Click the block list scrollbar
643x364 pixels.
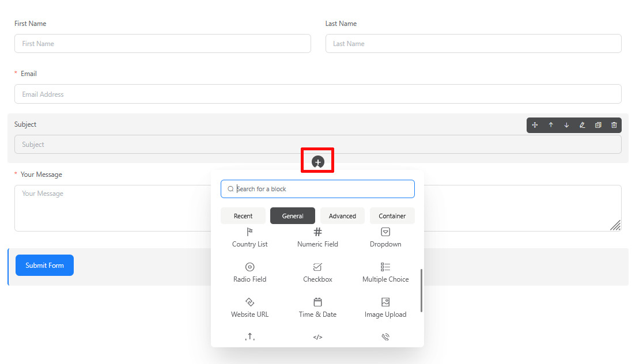(421, 290)
